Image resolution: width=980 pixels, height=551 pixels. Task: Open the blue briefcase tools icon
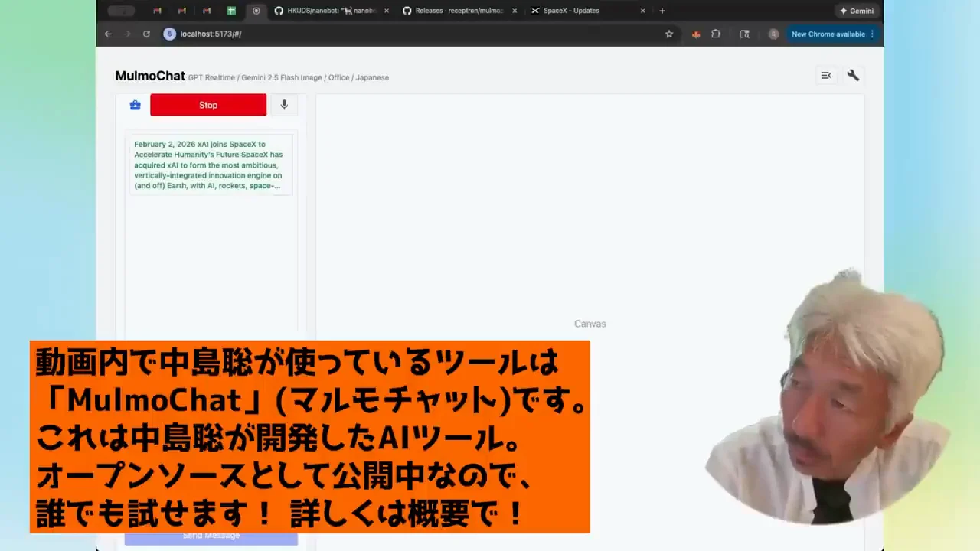[136, 105]
